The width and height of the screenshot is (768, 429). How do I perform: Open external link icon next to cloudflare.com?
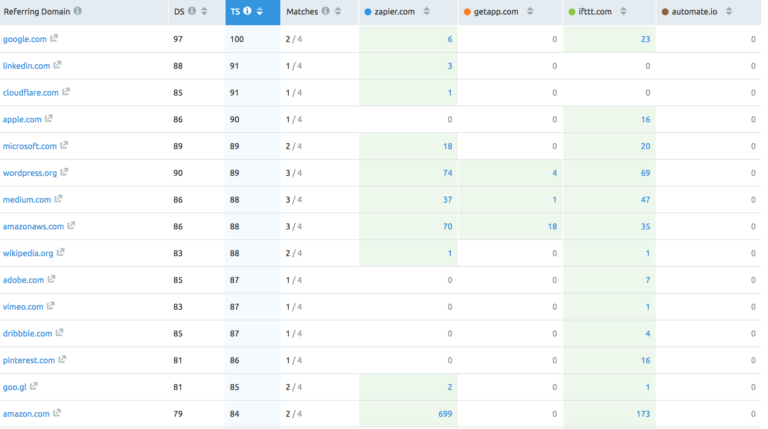pos(66,92)
